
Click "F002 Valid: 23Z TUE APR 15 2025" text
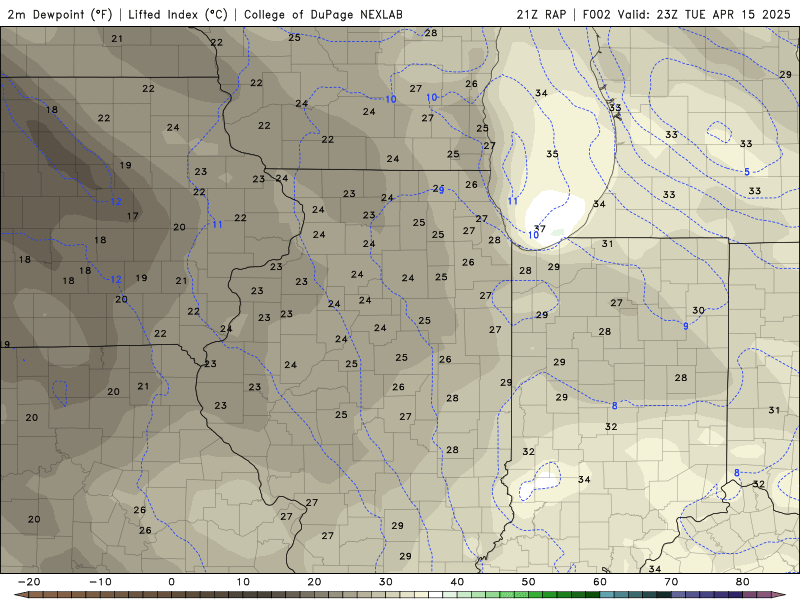(686, 14)
